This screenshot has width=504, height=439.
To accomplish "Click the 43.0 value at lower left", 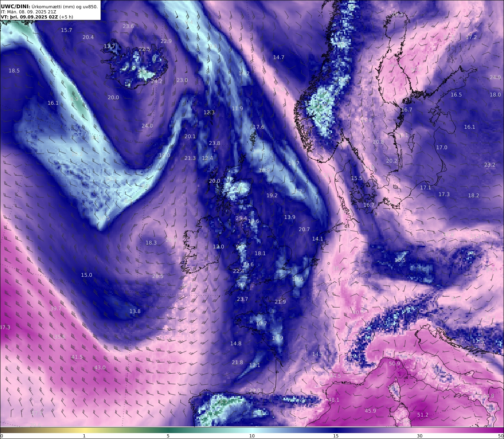I will click(100, 368).
